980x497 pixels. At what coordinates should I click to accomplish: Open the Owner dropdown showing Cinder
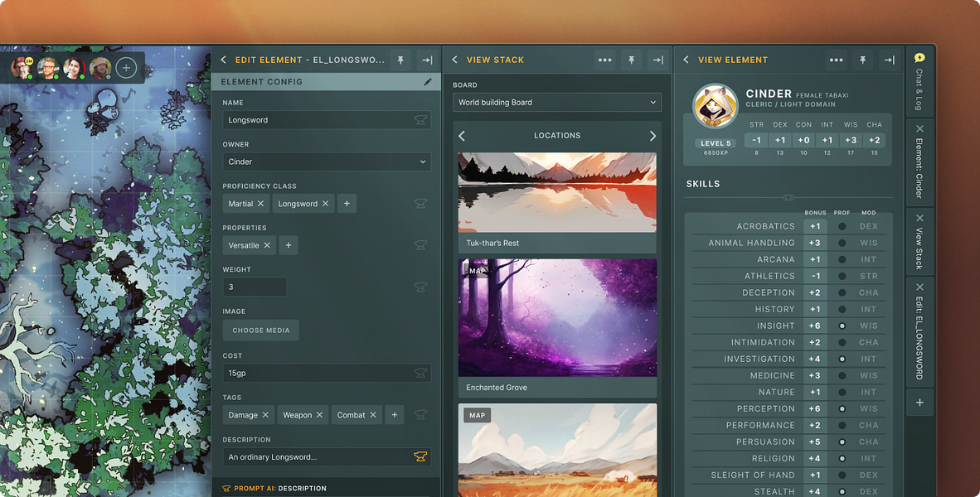[327, 162]
